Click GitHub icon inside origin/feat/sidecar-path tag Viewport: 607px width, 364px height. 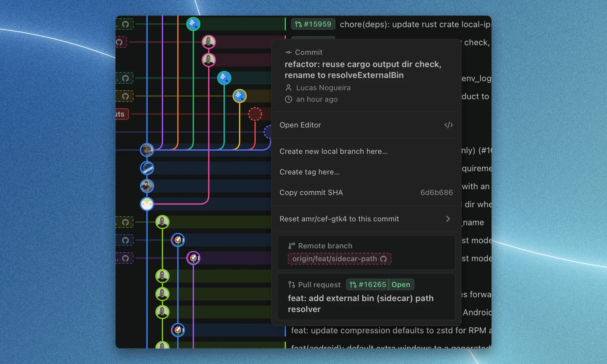click(x=384, y=259)
